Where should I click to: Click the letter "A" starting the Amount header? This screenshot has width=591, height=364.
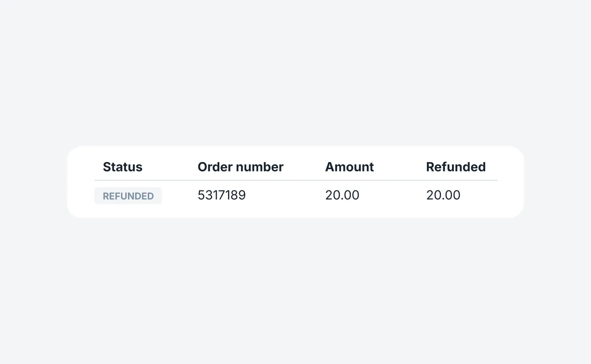coord(330,167)
